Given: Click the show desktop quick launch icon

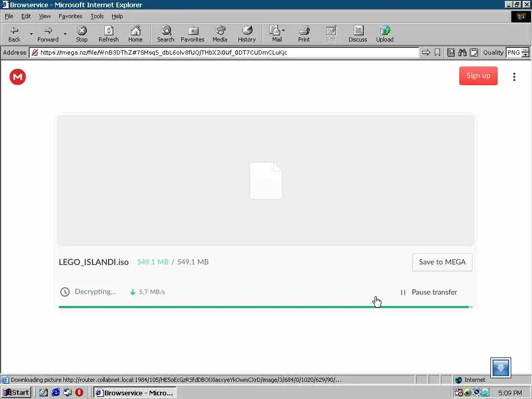Looking at the screenshot, I should coord(68,393).
